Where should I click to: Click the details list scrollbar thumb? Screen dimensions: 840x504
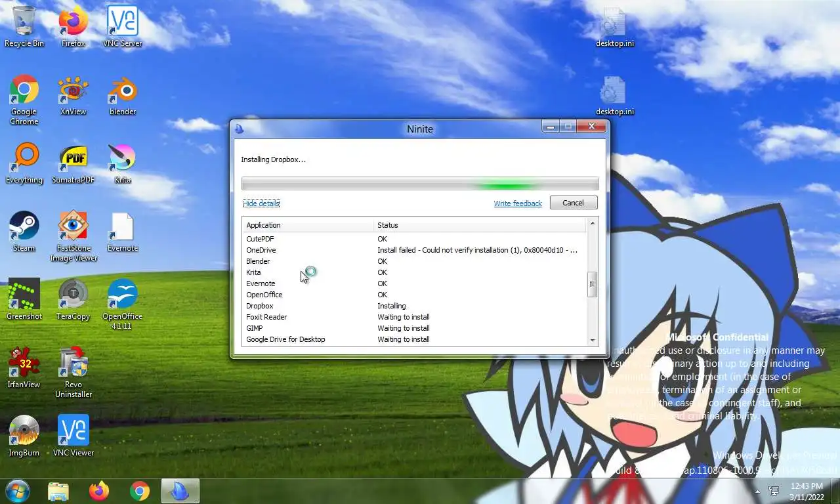pos(593,284)
